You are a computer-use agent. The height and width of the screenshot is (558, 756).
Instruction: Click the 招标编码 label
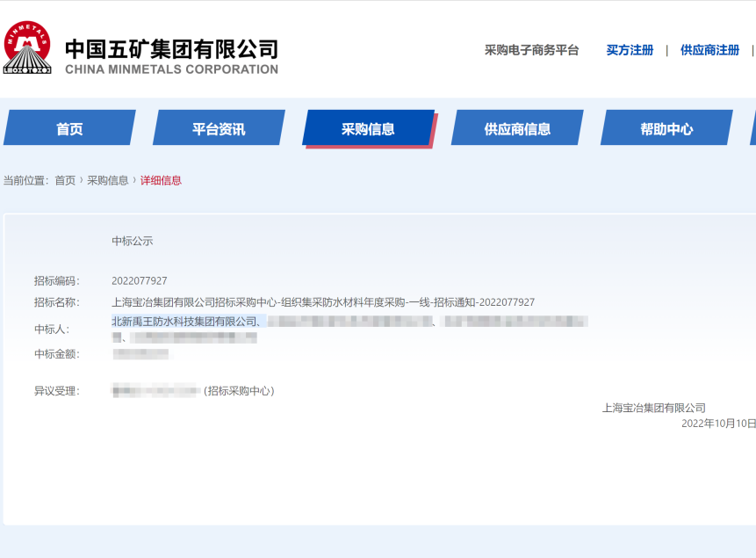click(x=57, y=281)
